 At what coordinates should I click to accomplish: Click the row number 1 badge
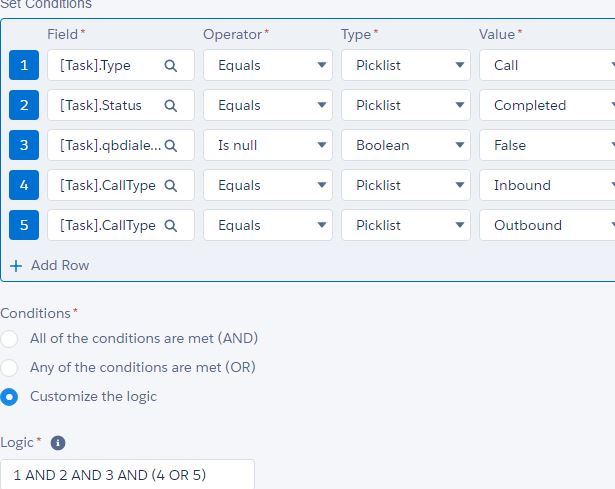coord(24,66)
